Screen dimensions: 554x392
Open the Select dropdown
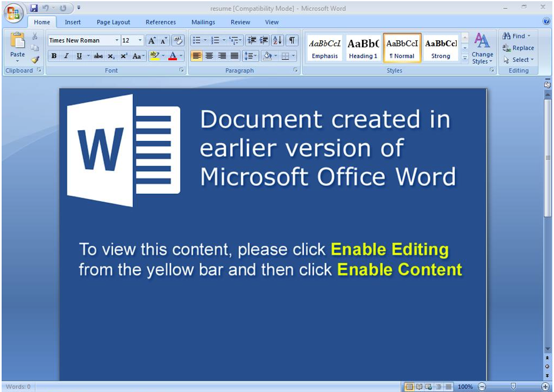(x=519, y=60)
